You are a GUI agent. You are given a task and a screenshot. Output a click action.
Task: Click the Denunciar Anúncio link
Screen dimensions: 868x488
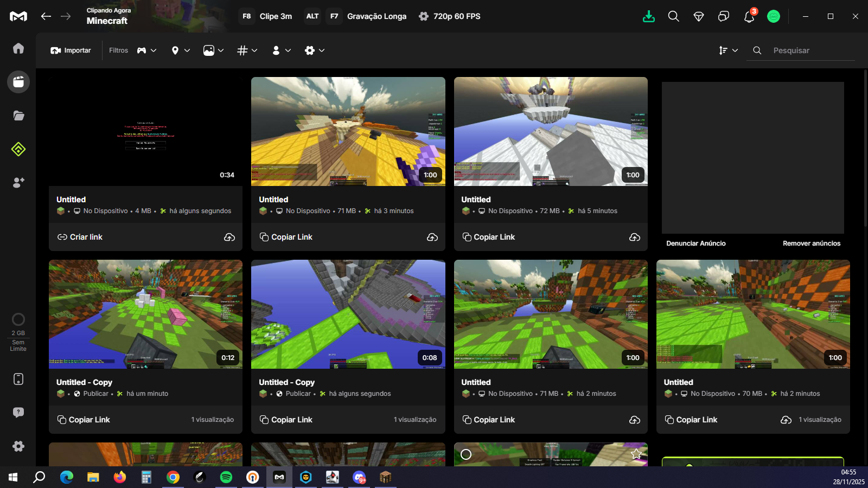pyautogui.click(x=696, y=243)
